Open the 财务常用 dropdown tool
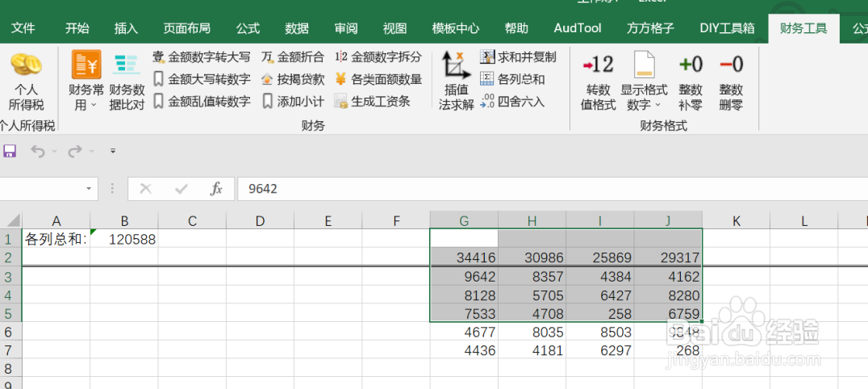This screenshot has width=868, height=389. pos(86,81)
